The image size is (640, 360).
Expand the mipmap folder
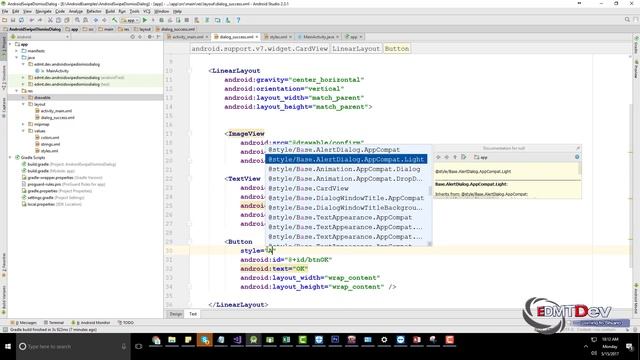(x=23, y=124)
